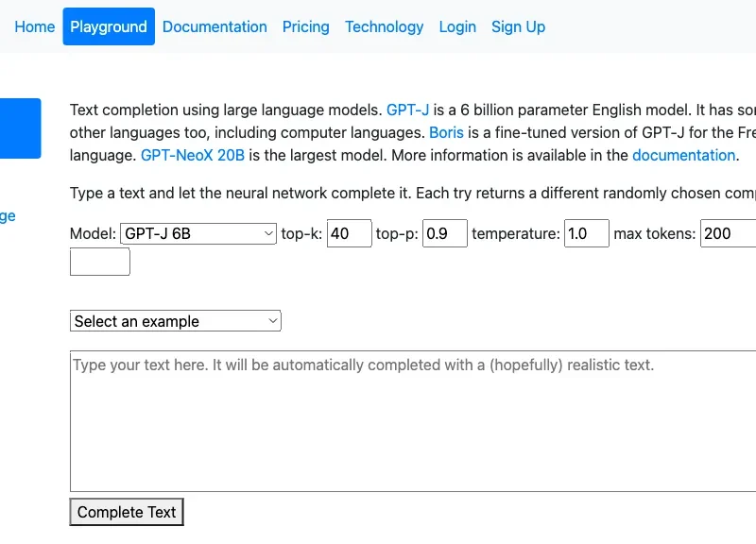756x544 pixels.
Task: Click Login in the navigation bar
Action: pos(457,26)
